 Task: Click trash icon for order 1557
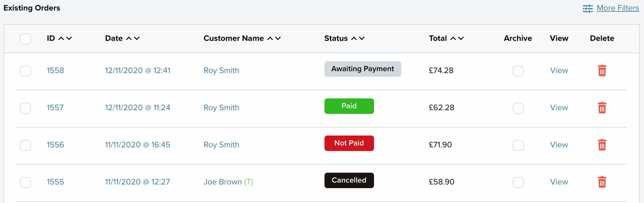[x=602, y=108]
